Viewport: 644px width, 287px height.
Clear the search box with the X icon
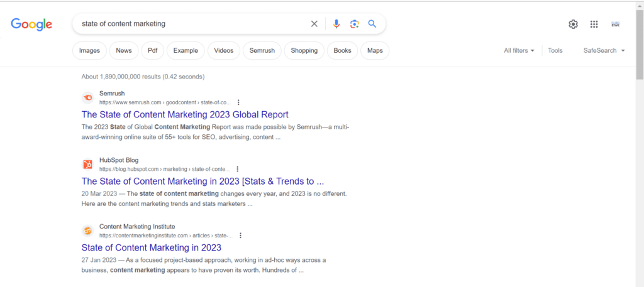click(x=314, y=24)
